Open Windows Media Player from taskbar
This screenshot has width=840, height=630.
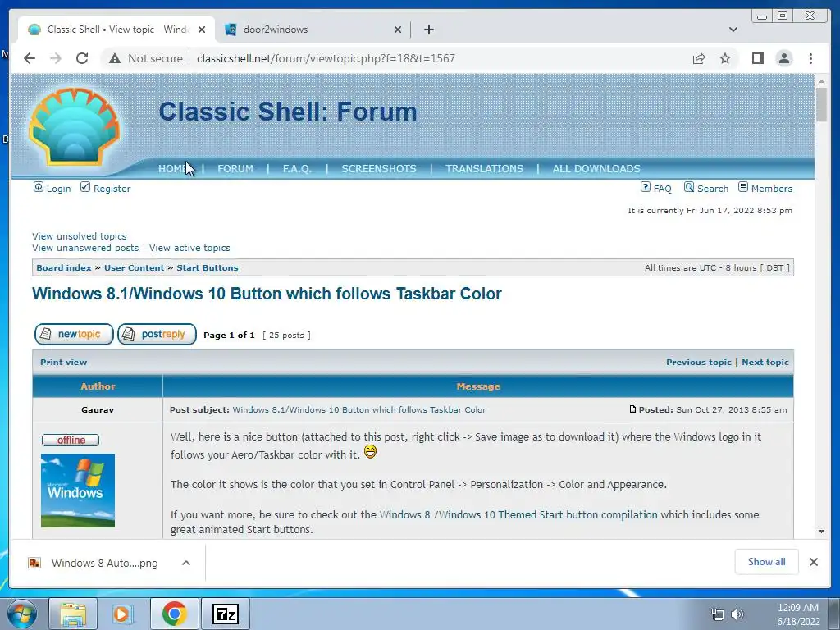click(x=123, y=614)
